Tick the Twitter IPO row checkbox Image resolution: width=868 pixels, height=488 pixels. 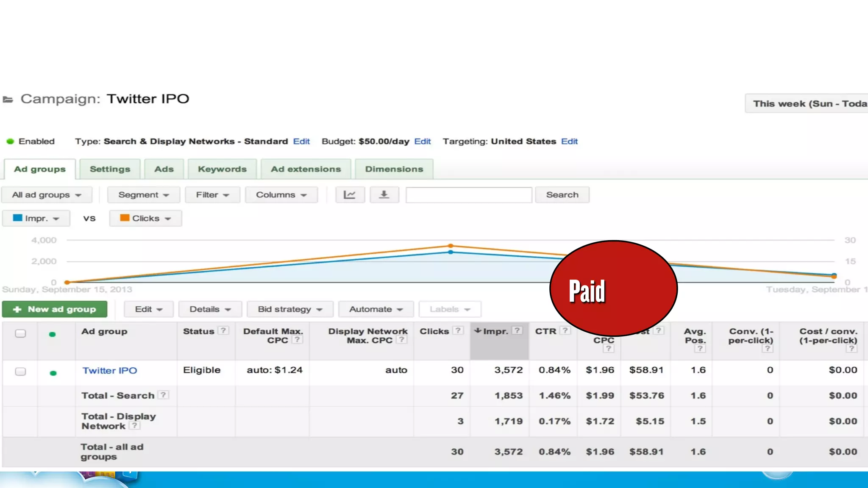pos(20,372)
